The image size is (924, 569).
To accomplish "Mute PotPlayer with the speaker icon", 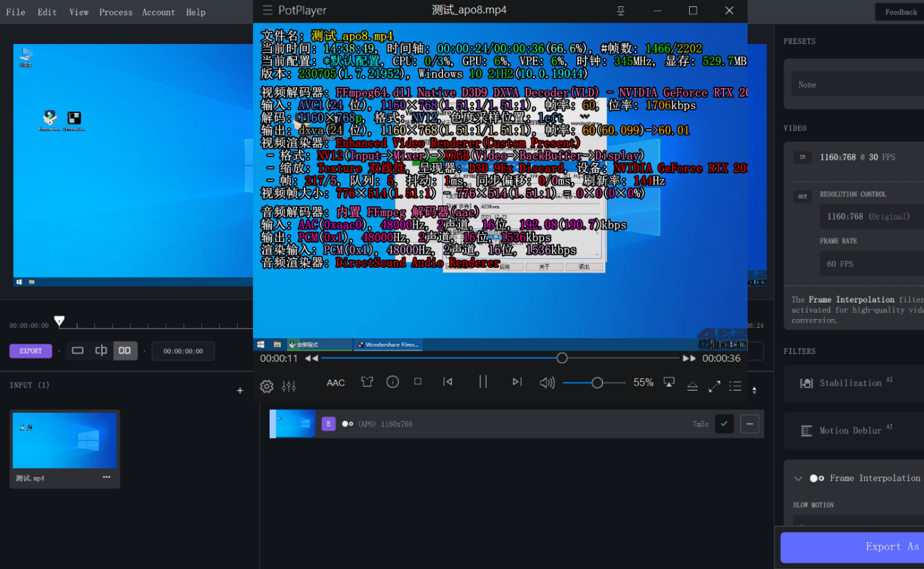I will coord(547,382).
